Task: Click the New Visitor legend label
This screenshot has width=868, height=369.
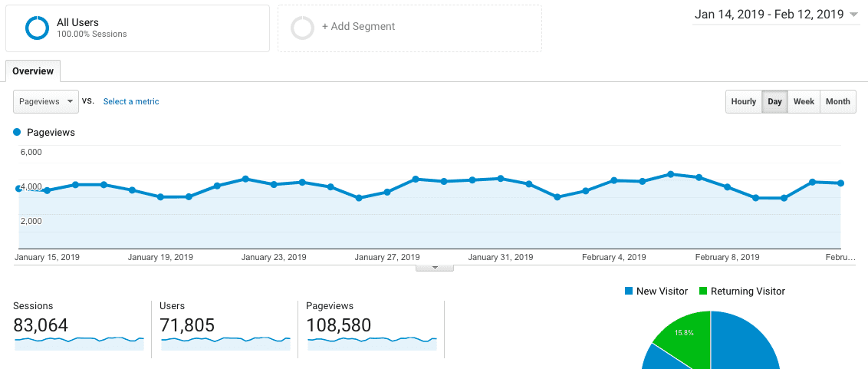Action: (662, 291)
